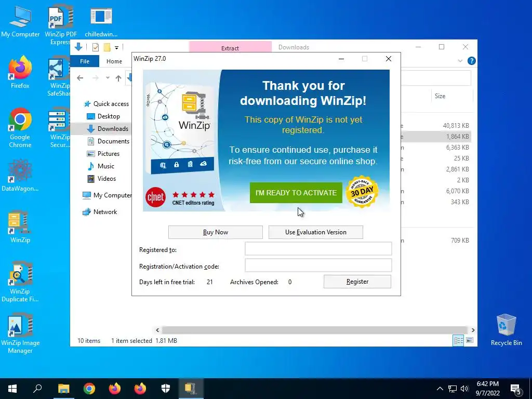
Task: Click the Buy Now button
Action: pos(216,232)
